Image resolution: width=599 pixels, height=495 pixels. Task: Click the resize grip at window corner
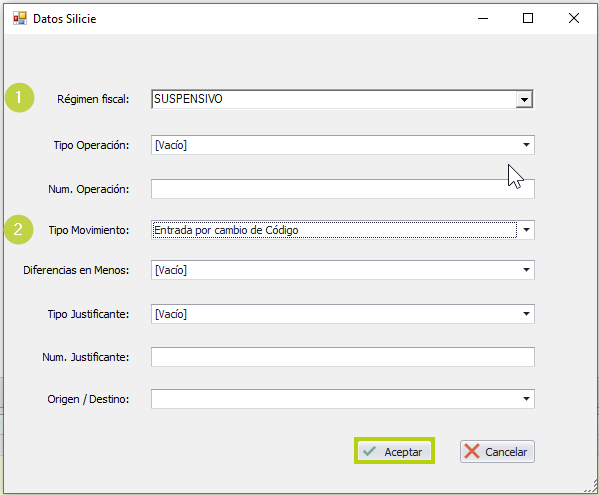[591, 487]
